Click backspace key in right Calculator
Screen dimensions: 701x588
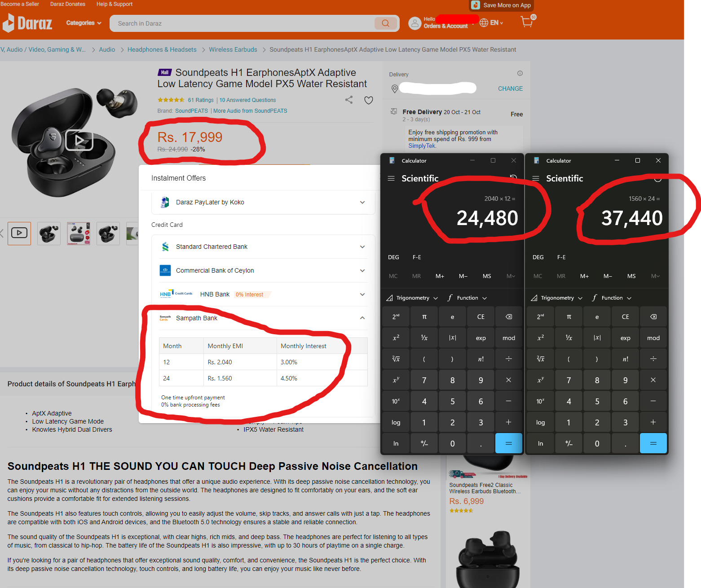653,317
